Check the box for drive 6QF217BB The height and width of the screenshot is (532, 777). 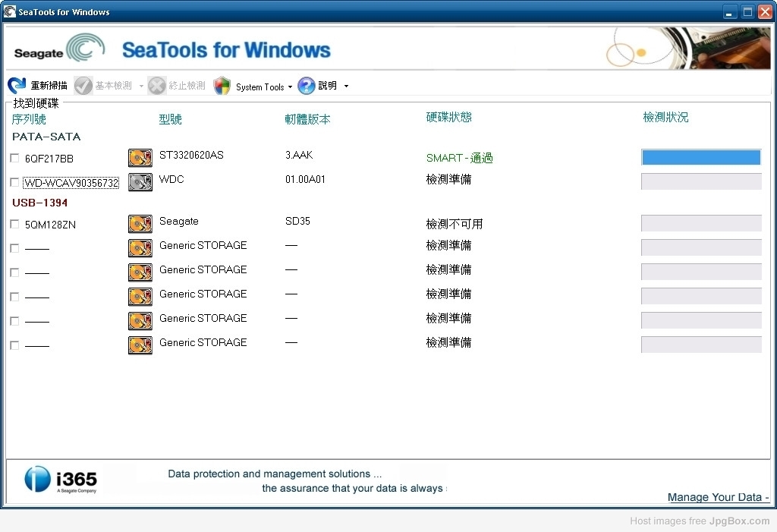[14, 158]
